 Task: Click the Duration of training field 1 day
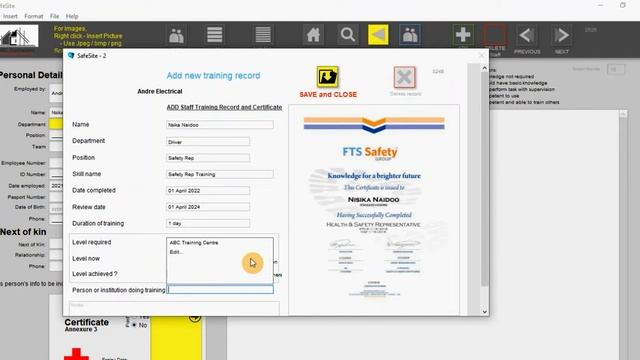[x=208, y=223]
